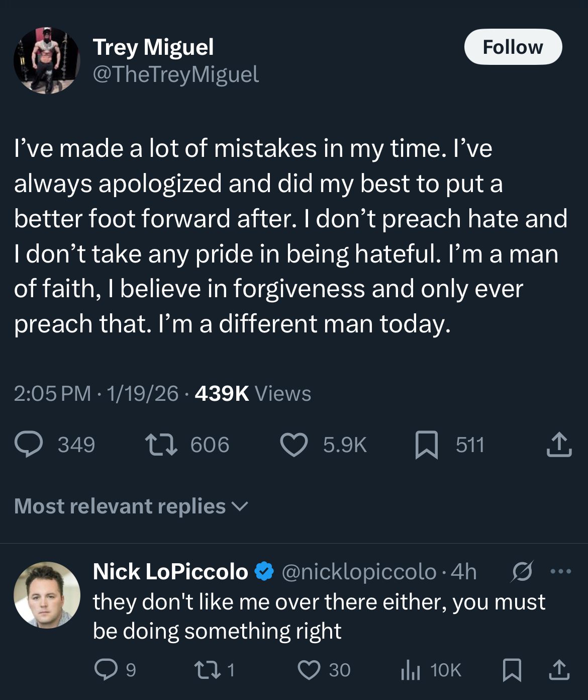
Task: Open more options on Nick's reply
Action: pos(561,571)
